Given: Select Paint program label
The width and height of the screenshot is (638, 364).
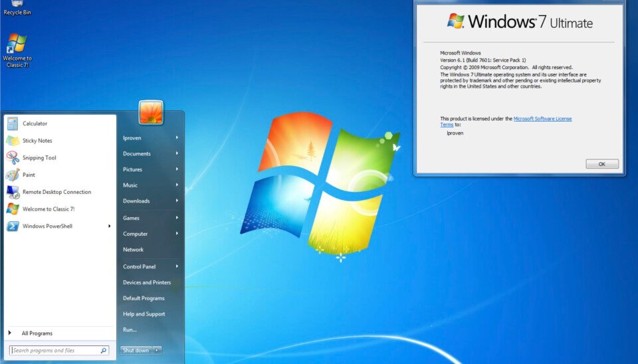Looking at the screenshot, I should 29,175.
